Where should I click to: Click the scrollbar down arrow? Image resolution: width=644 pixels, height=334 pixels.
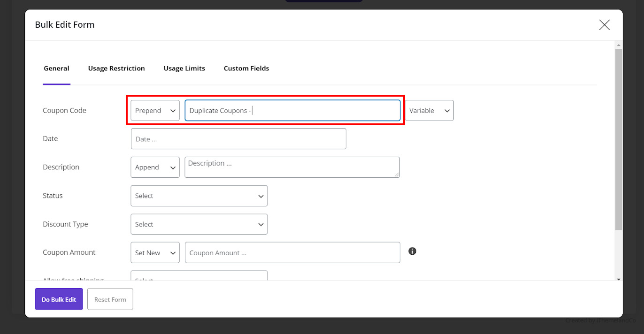(x=619, y=279)
